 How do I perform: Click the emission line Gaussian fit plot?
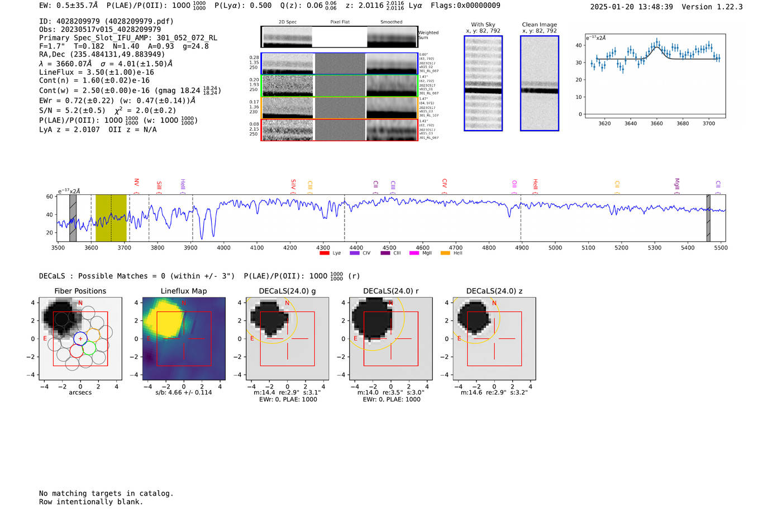[x=655, y=76]
